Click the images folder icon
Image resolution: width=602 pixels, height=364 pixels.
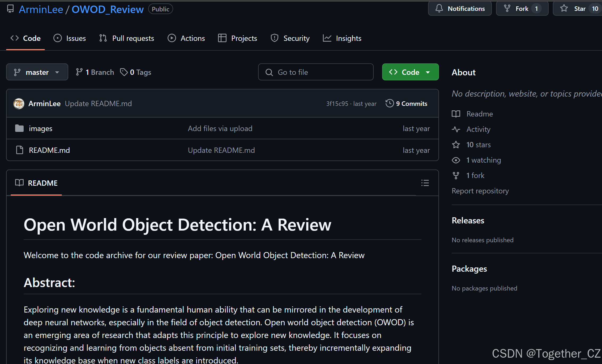click(19, 128)
